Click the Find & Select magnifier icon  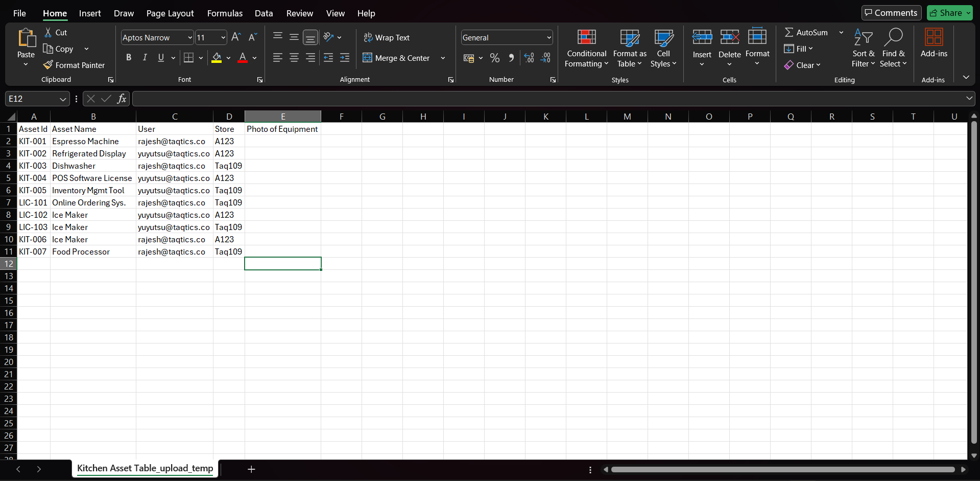pyautogui.click(x=893, y=38)
